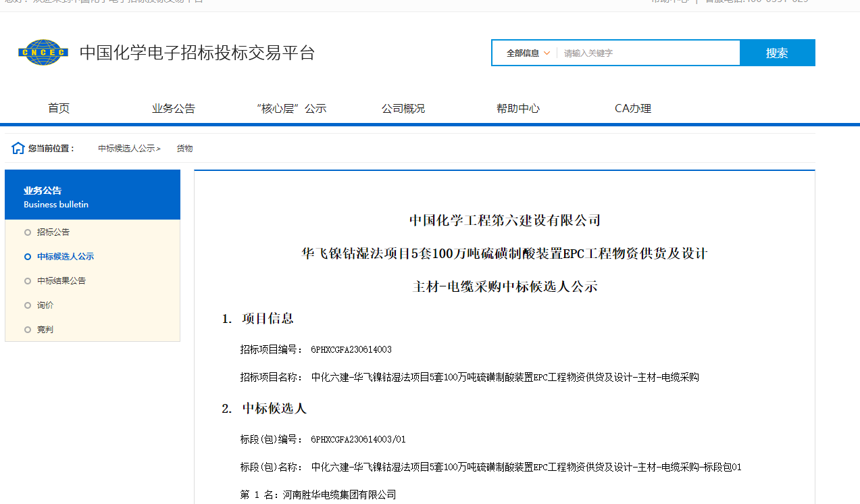Click the circle bullet beside 招标公告

pyautogui.click(x=28, y=232)
